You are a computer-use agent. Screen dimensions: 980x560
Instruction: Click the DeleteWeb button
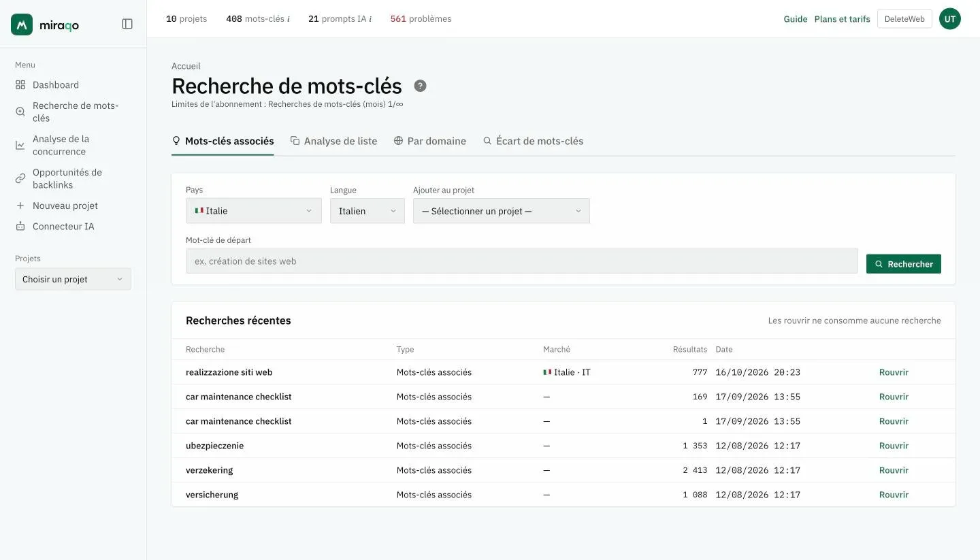[x=904, y=19]
